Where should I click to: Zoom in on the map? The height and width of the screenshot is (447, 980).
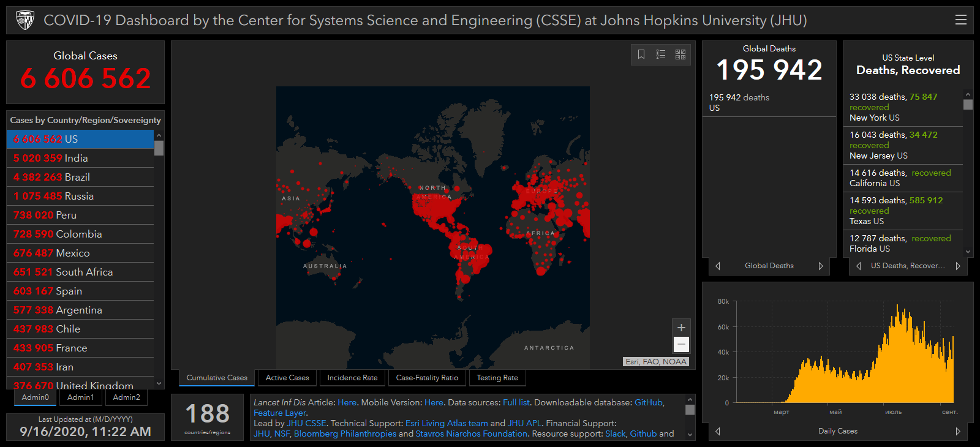tap(681, 328)
